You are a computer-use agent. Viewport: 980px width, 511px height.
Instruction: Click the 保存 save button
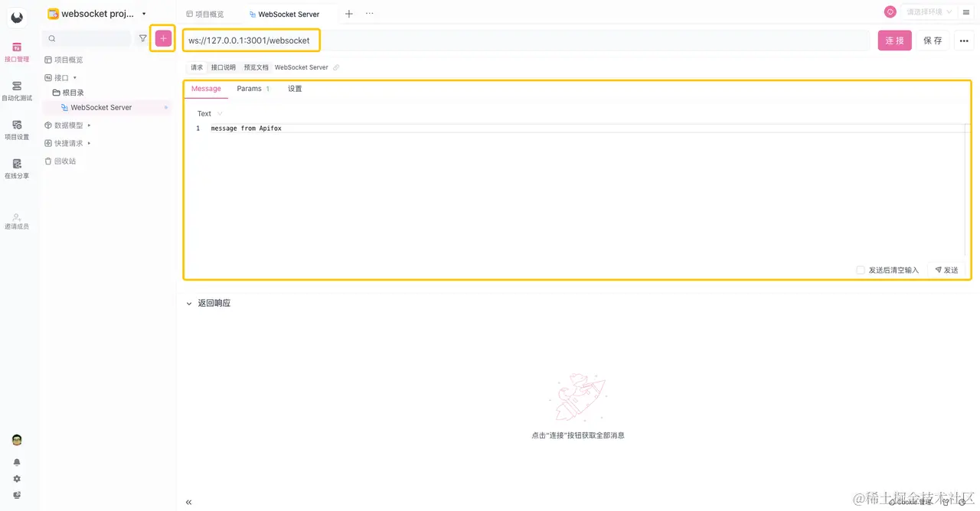pos(933,41)
